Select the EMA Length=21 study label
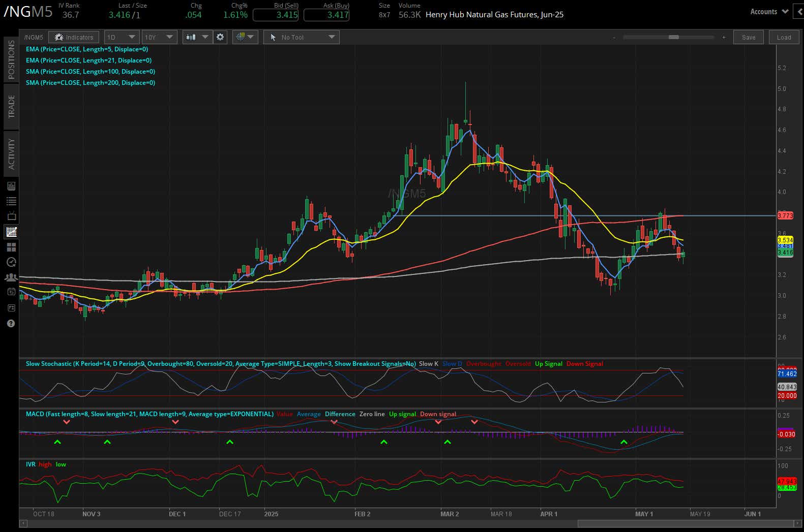The width and height of the screenshot is (804, 532). coord(88,60)
